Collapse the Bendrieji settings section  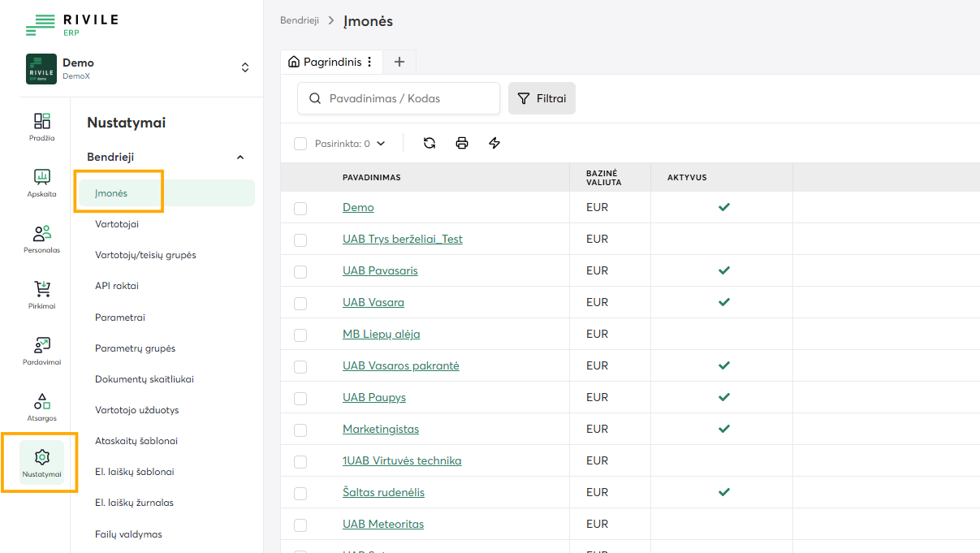[x=240, y=158]
